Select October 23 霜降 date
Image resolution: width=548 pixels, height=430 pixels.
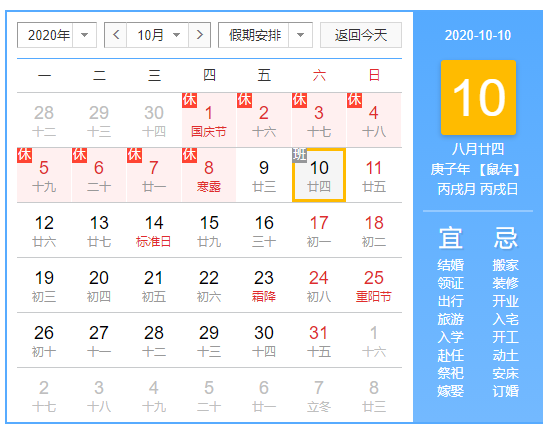click(x=264, y=285)
